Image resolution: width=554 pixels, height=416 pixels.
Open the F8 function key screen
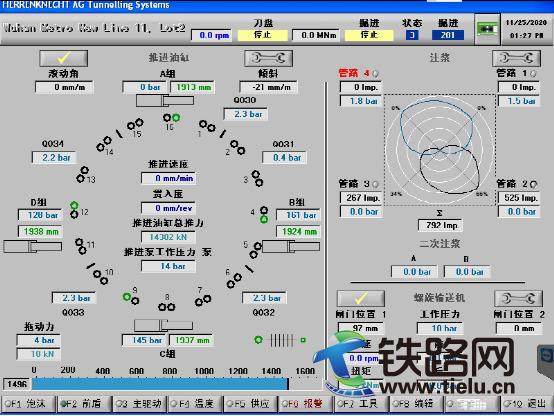[417, 404]
